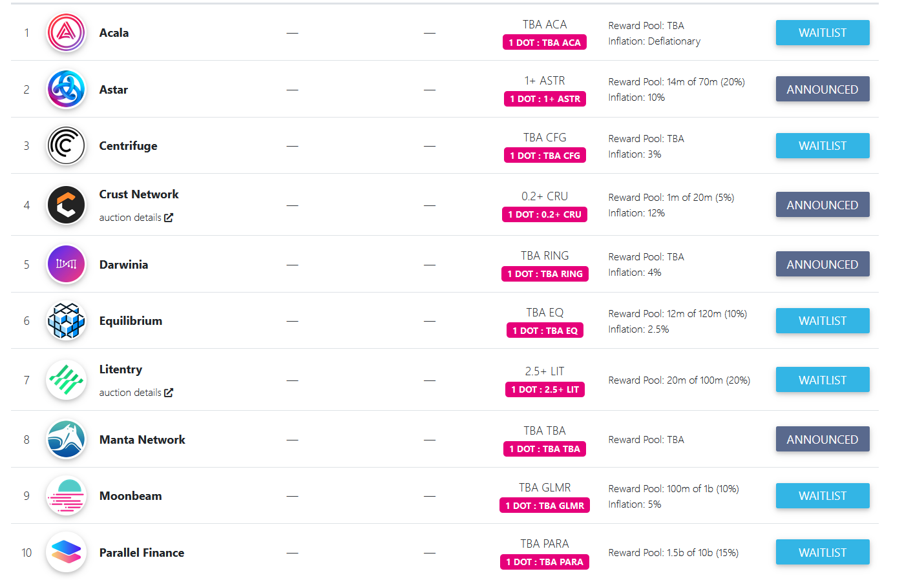
Task: Join the Moonbeam waitlist
Action: 822,496
